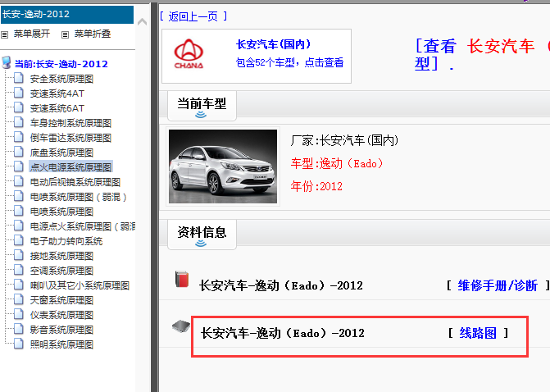Click the gray module icon beside the 线路图 row

[x=181, y=326]
